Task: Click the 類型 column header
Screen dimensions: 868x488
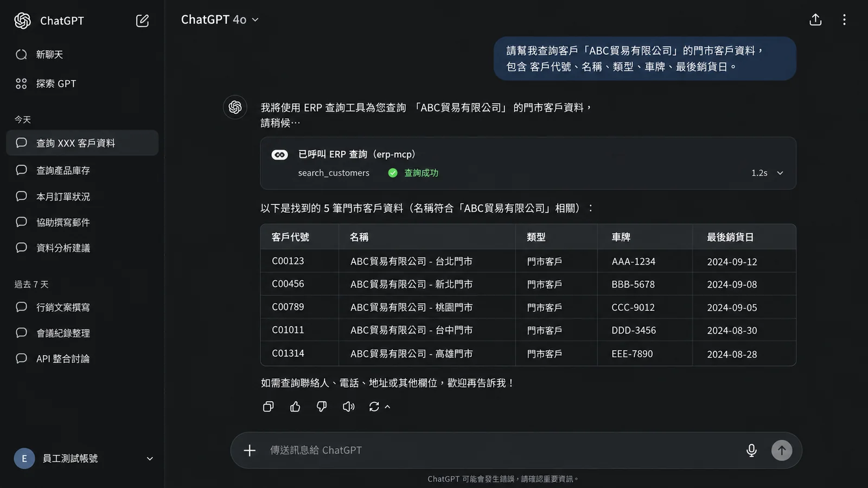Action: click(x=536, y=237)
